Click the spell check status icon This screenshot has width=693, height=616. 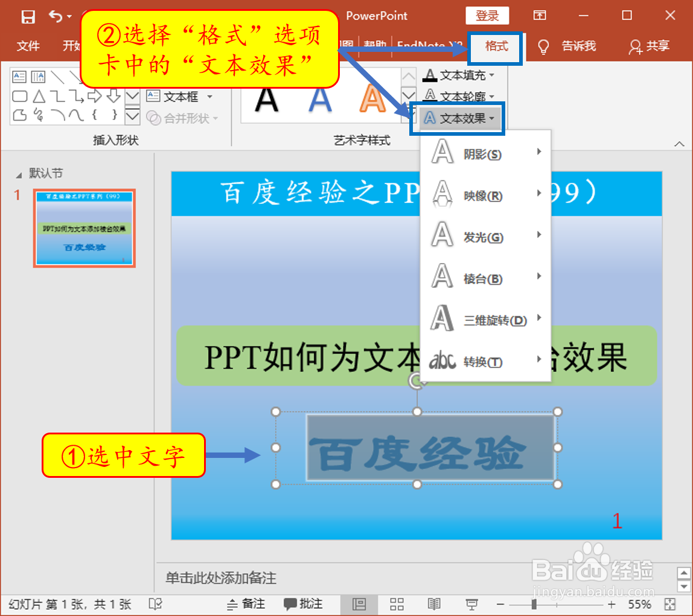coord(156,604)
